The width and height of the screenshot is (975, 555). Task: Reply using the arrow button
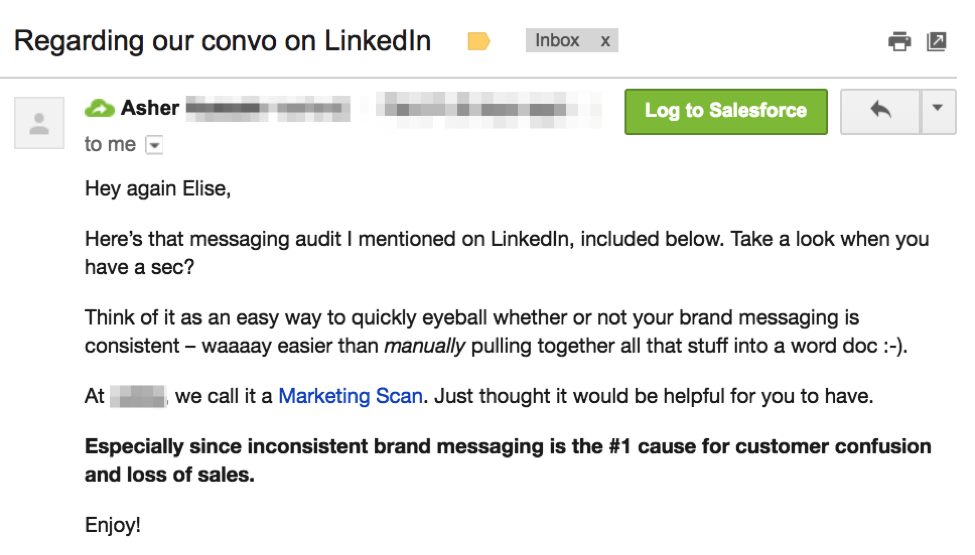881,111
